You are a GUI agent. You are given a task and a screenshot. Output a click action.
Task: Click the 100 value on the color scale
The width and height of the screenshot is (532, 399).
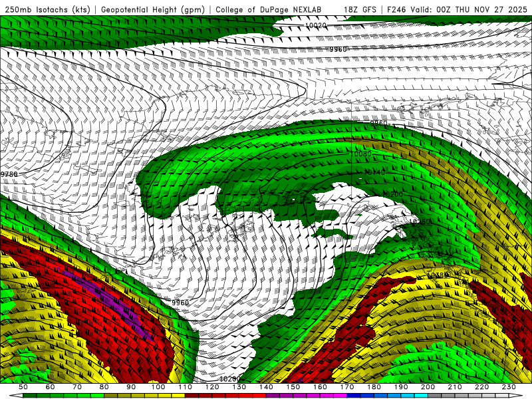point(158,387)
